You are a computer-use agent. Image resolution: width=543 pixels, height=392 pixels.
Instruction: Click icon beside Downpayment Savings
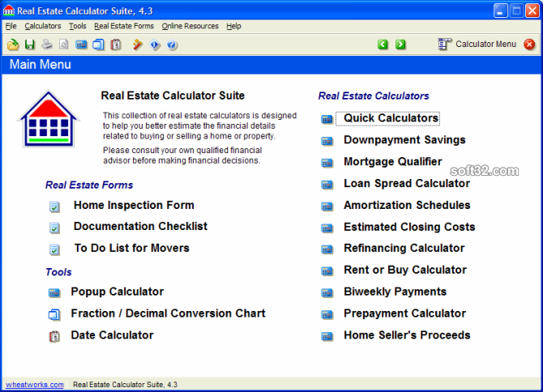coord(327,141)
